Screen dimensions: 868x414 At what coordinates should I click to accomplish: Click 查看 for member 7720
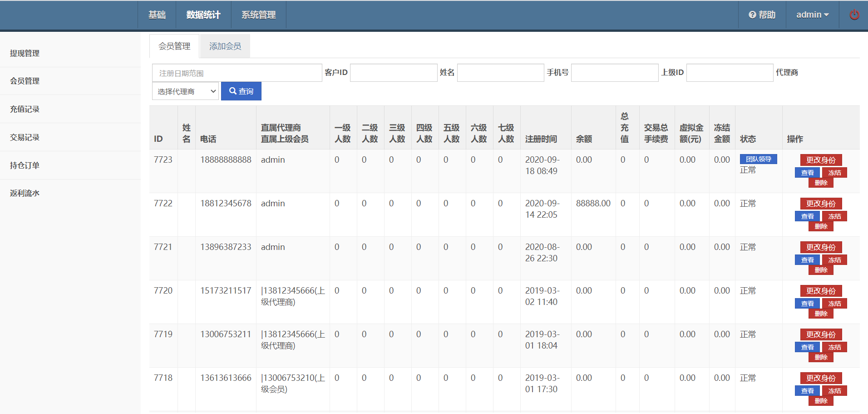tap(807, 304)
